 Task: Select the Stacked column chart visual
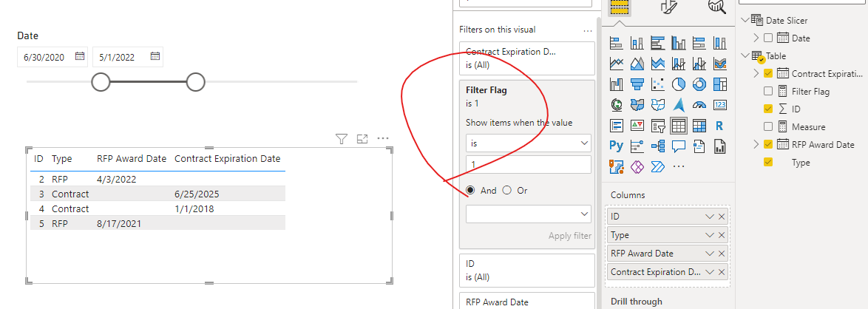[x=637, y=43]
